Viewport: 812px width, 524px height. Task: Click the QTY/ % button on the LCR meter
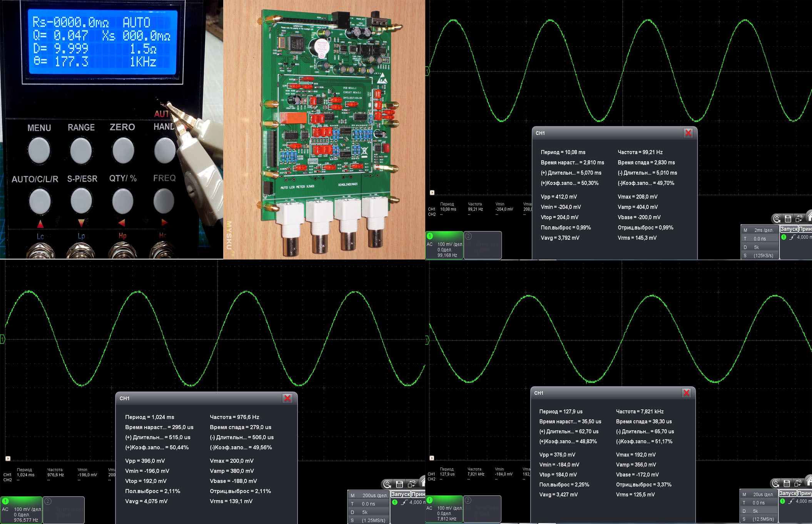point(122,200)
